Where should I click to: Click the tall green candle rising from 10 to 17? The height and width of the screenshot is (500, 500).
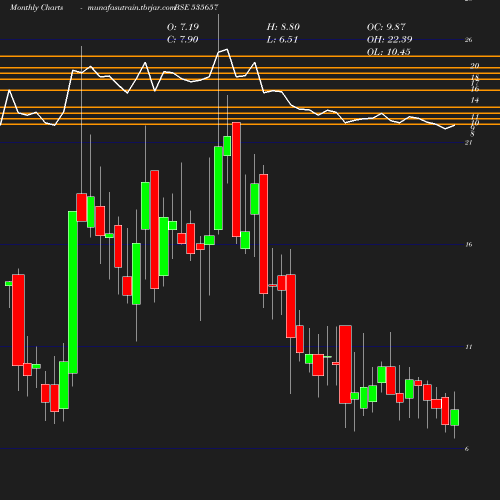[73, 292]
